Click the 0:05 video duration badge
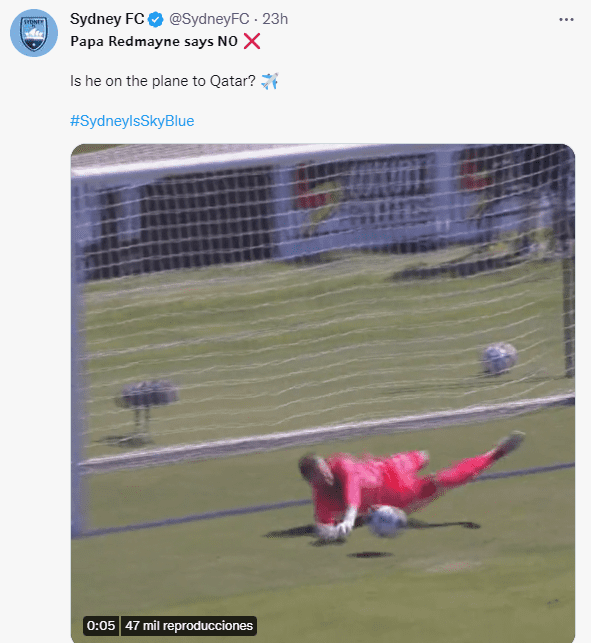The image size is (591, 643). 101,625
